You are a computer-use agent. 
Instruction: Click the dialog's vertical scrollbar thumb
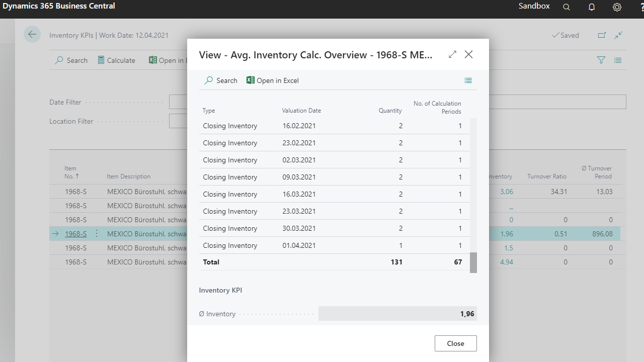(x=473, y=262)
